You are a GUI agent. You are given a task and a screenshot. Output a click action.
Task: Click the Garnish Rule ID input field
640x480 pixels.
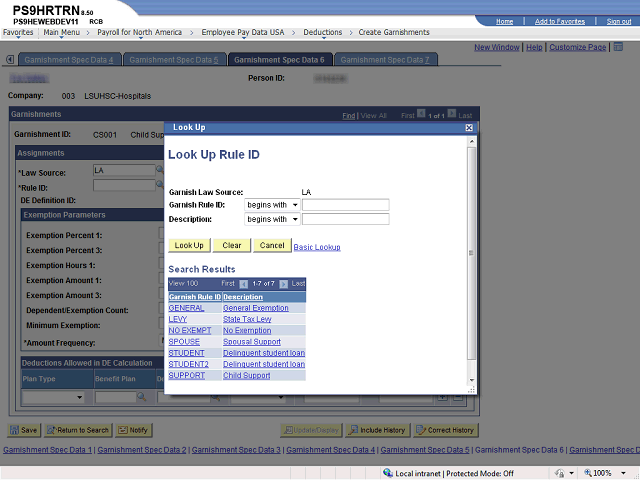coord(345,205)
